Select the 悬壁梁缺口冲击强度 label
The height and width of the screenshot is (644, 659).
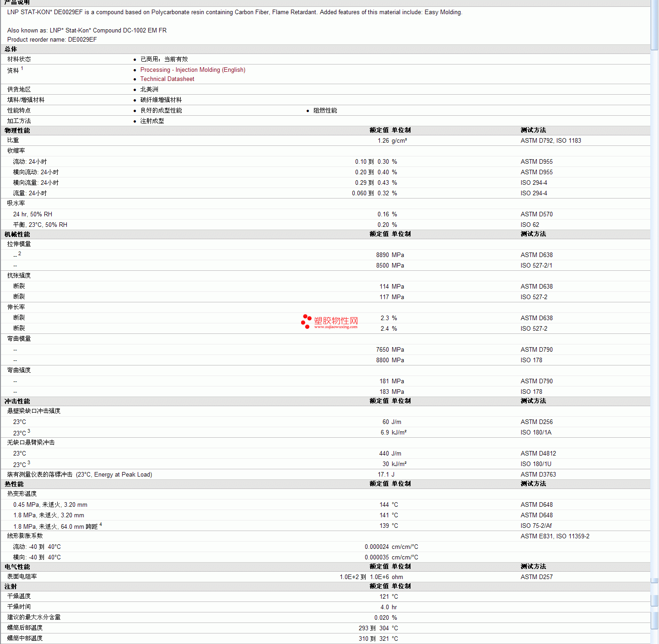pos(34,411)
